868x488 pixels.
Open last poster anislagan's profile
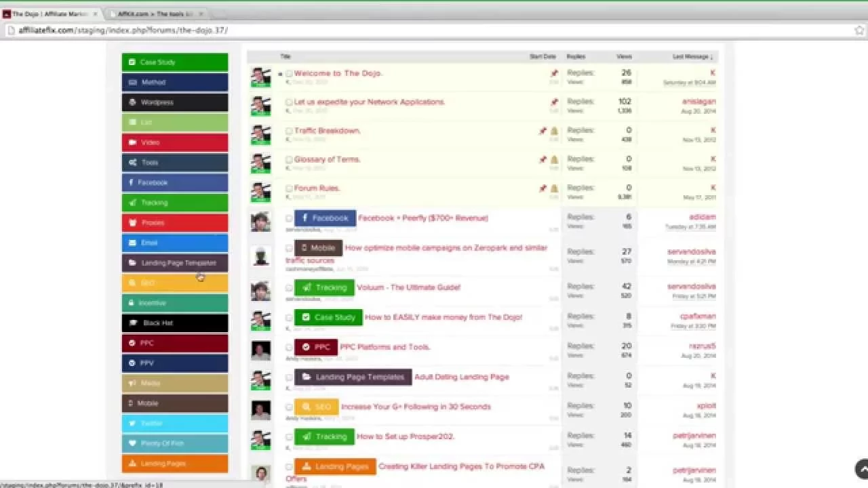click(698, 102)
